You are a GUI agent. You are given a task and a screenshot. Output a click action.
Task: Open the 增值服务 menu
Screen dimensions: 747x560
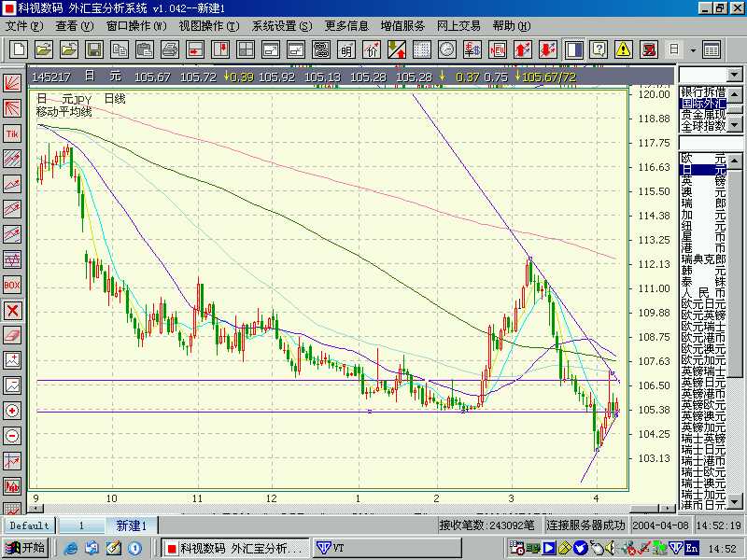[402, 26]
